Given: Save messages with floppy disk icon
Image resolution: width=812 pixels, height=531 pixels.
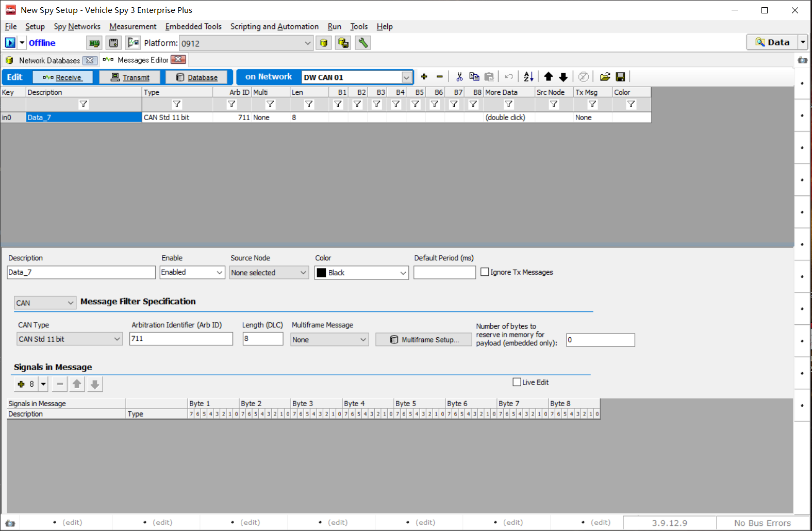Looking at the screenshot, I should [621, 77].
